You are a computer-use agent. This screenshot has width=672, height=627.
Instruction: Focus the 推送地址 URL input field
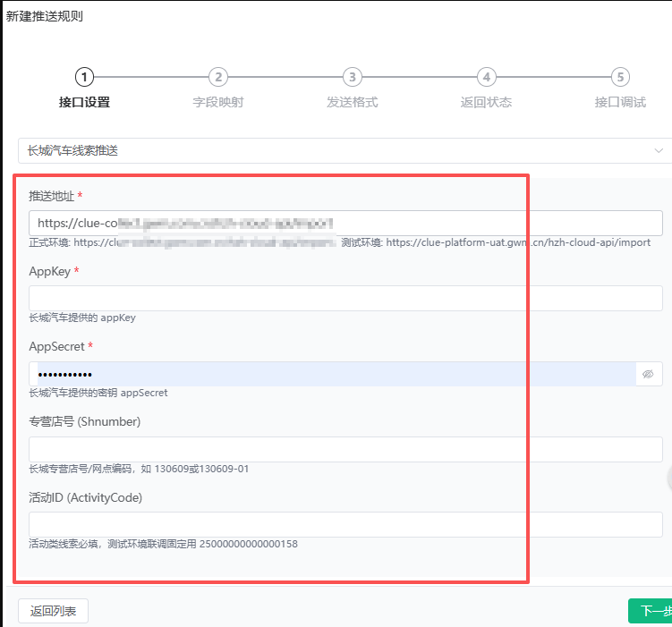click(345, 223)
